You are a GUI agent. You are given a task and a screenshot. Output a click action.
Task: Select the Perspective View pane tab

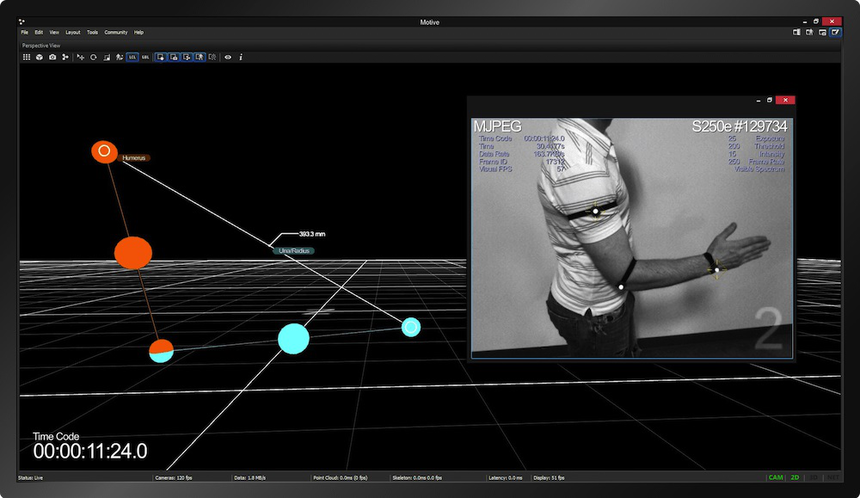(x=41, y=46)
